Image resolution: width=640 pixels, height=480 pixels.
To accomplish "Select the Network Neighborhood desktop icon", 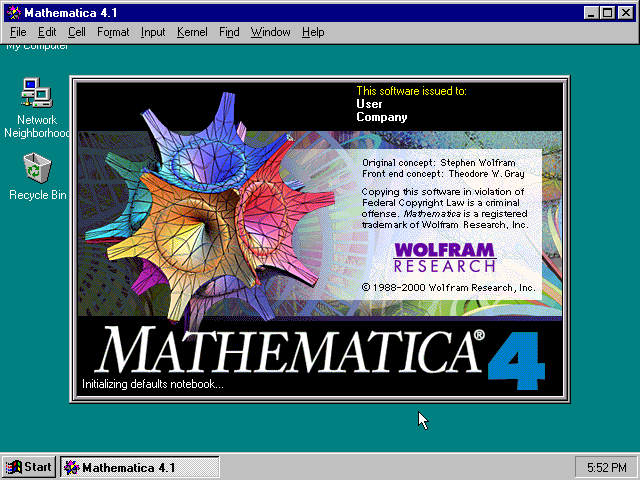I will (37, 108).
